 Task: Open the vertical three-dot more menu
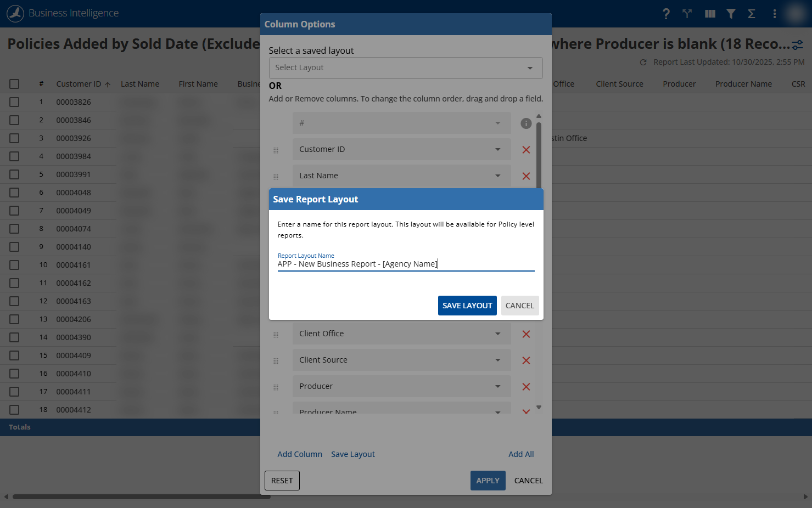pos(774,14)
